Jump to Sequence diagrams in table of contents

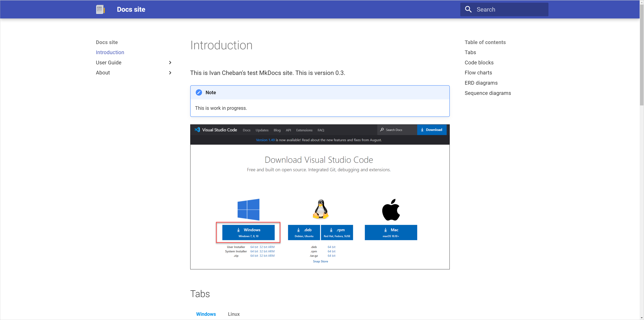488,93
